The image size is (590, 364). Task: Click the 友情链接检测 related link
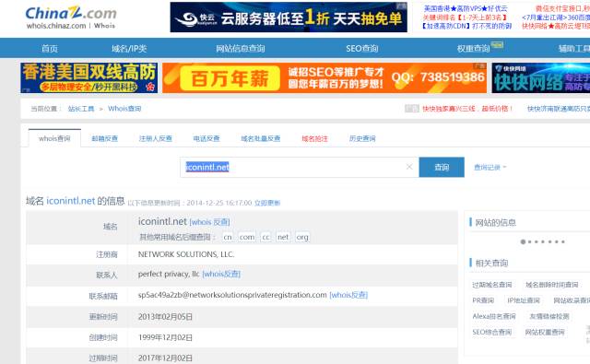tap(549, 316)
